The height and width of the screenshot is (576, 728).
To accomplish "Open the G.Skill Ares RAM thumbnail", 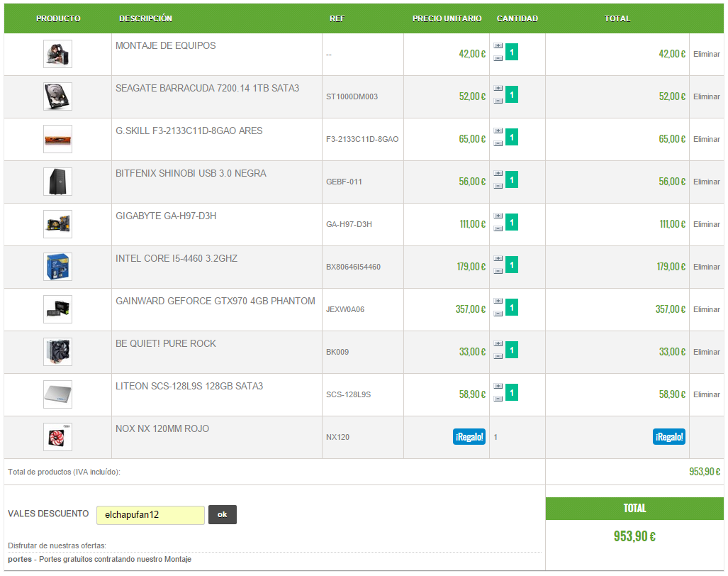I will click(x=57, y=139).
